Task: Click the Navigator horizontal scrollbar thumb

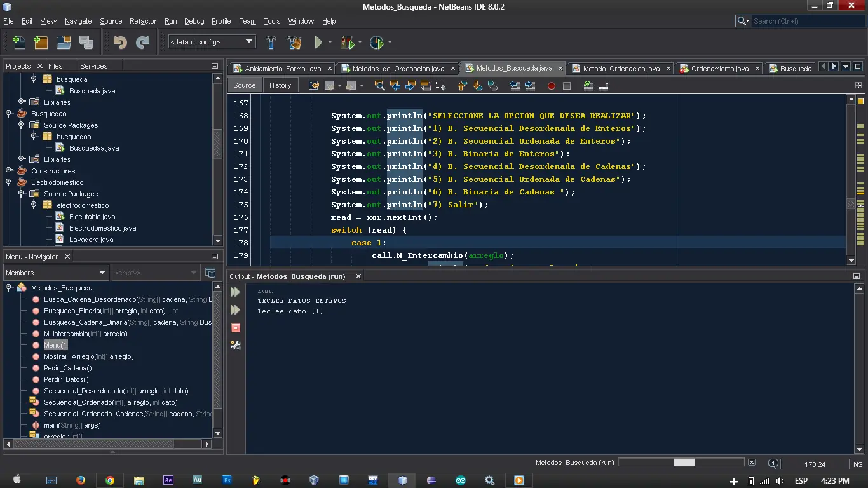Action: [93, 444]
